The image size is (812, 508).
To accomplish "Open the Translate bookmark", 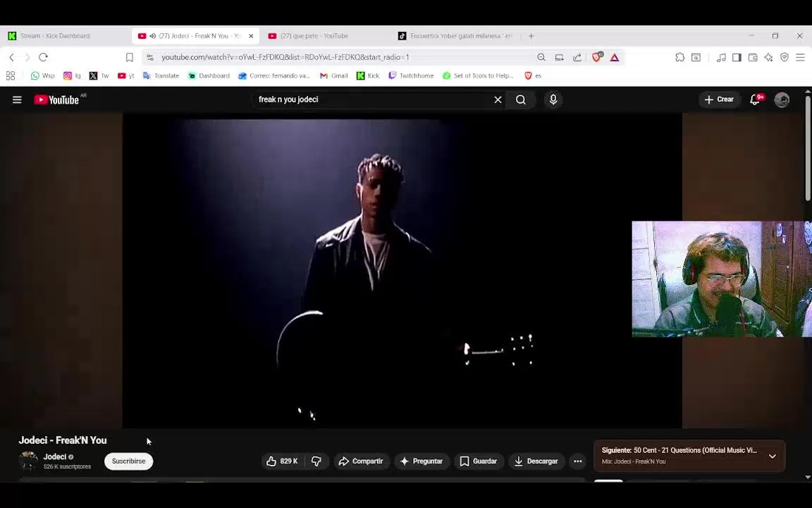I will click(161, 75).
